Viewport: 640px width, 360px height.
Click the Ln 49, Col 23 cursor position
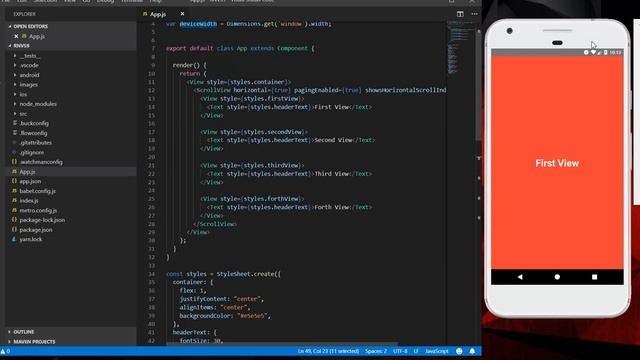(x=328, y=351)
